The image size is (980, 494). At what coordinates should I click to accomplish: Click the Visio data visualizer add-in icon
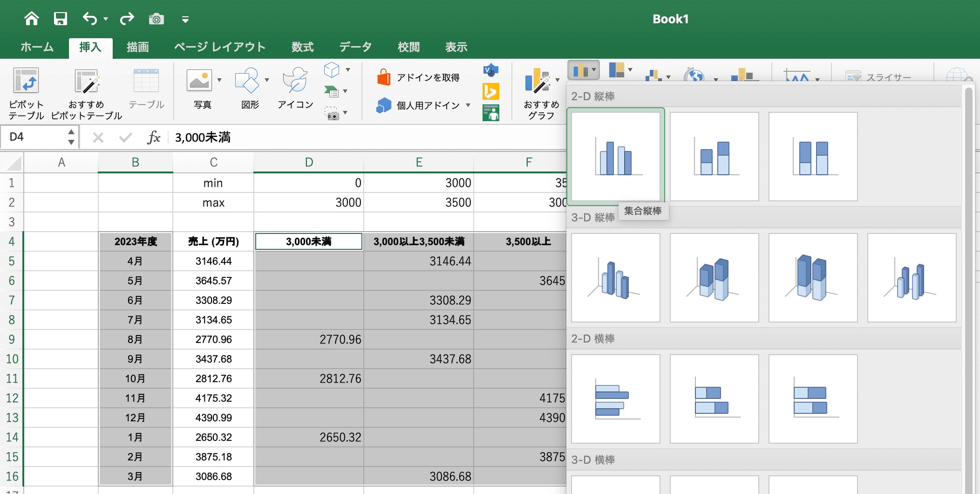(491, 70)
